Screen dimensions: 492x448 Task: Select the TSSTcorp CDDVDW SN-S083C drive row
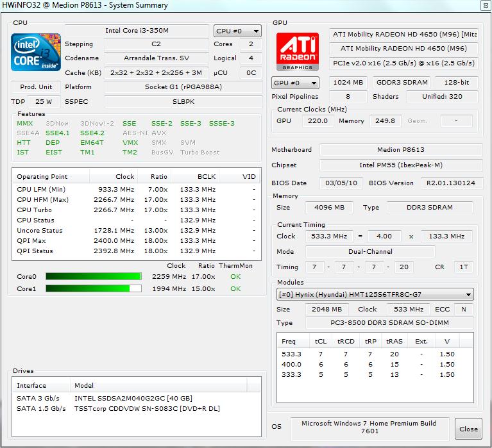click(137, 409)
